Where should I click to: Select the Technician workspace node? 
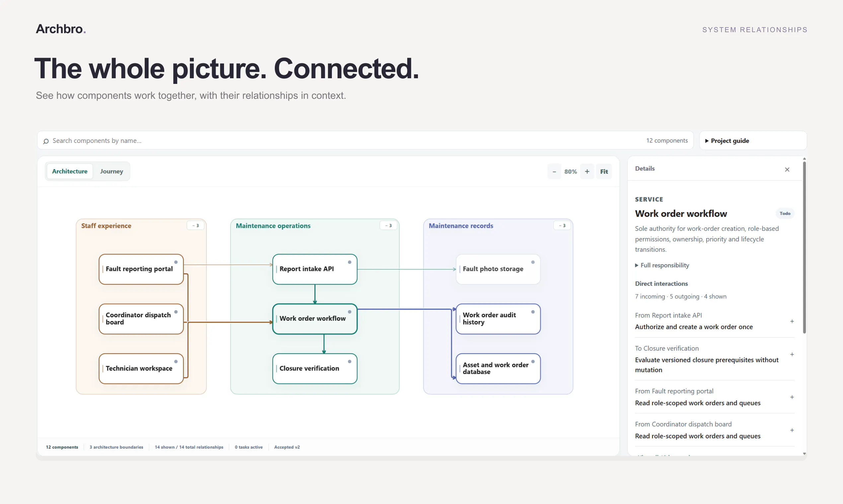(x=141, y=368)
